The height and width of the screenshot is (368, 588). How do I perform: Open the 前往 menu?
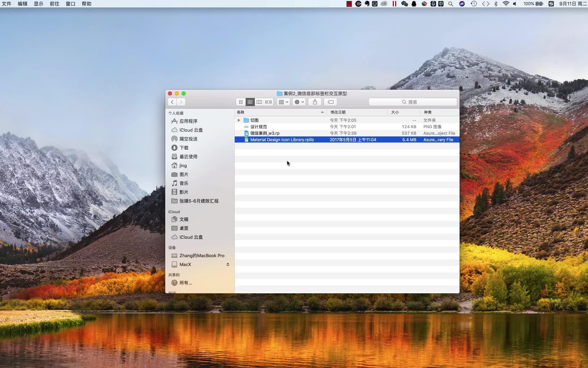pos(55,4)
